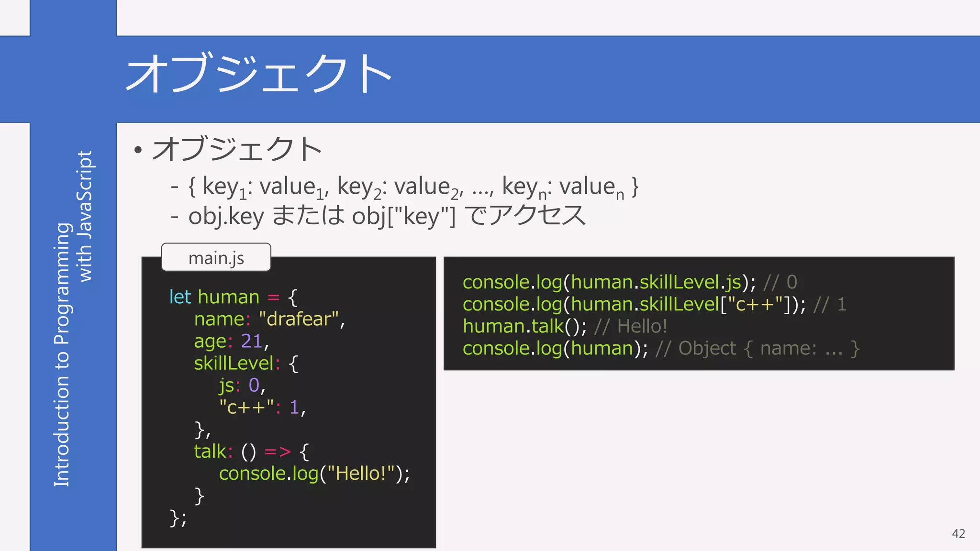Click the line 'obj.key または obj["key"] でアクセス'
This screenshot has height=551, width=980.
pyautogui.click(x=387, y=216)
